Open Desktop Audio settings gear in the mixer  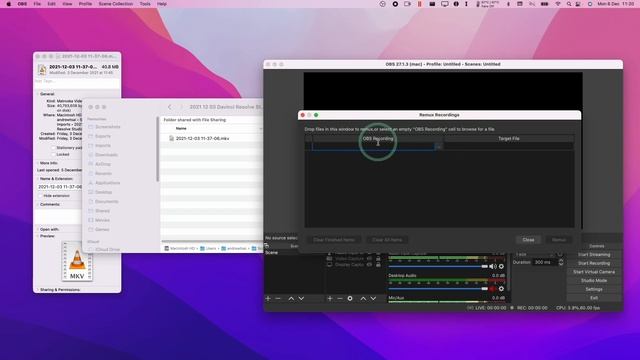coord(501,289)
